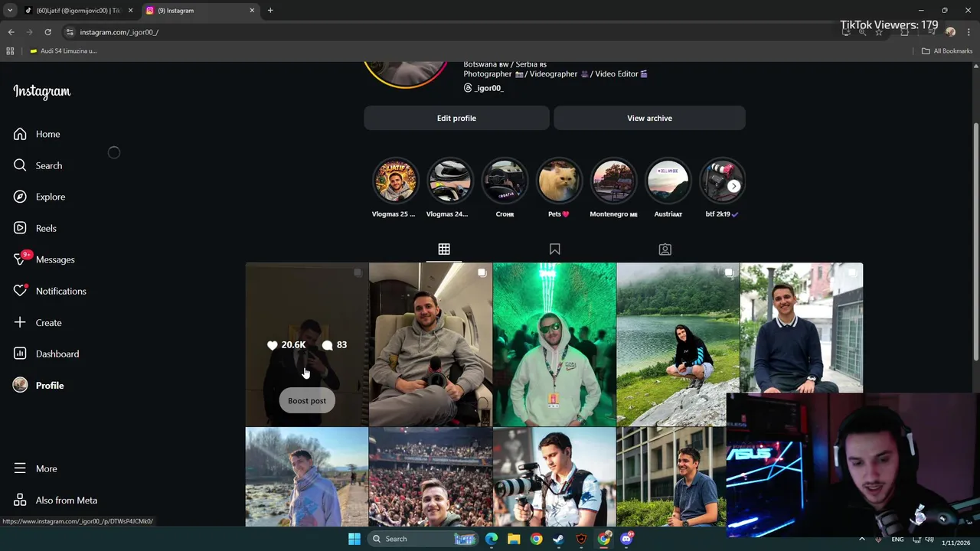Open All Bookmarks folder

[x=947, y=51]
